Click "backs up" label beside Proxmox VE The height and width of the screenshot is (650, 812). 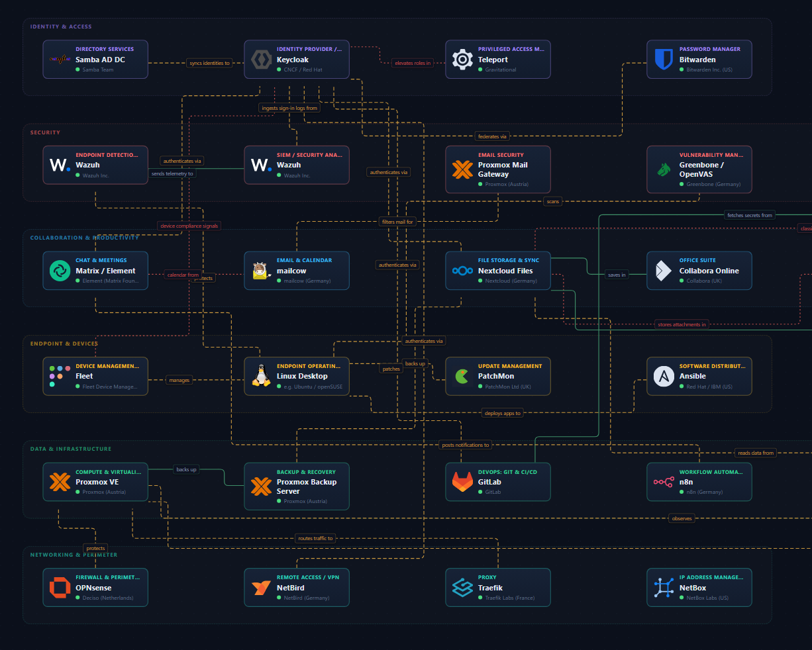(186, 469)
